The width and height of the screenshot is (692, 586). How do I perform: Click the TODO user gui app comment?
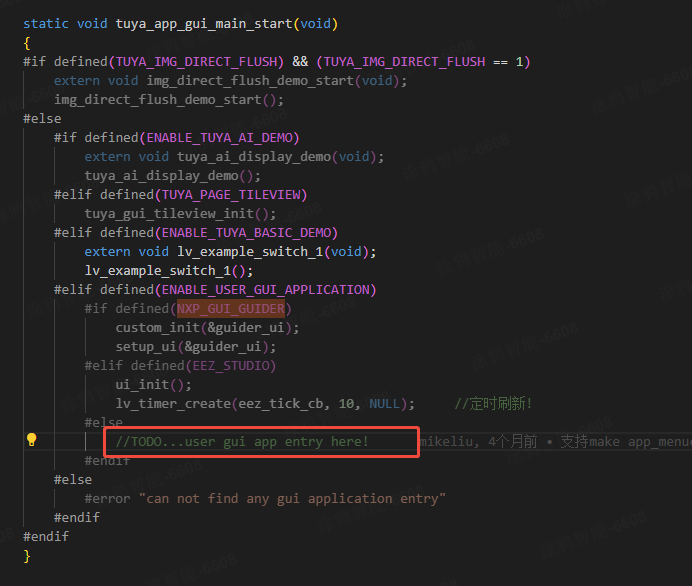(242, 441)
